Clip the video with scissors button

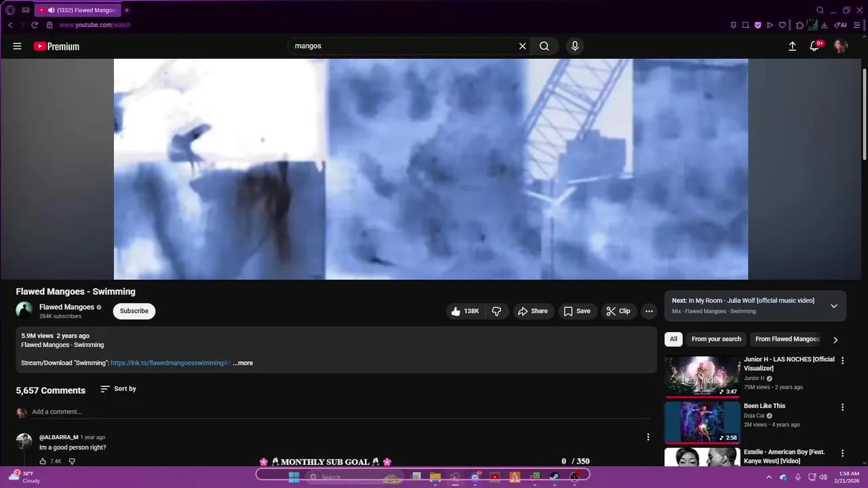[x=618, y=311]
